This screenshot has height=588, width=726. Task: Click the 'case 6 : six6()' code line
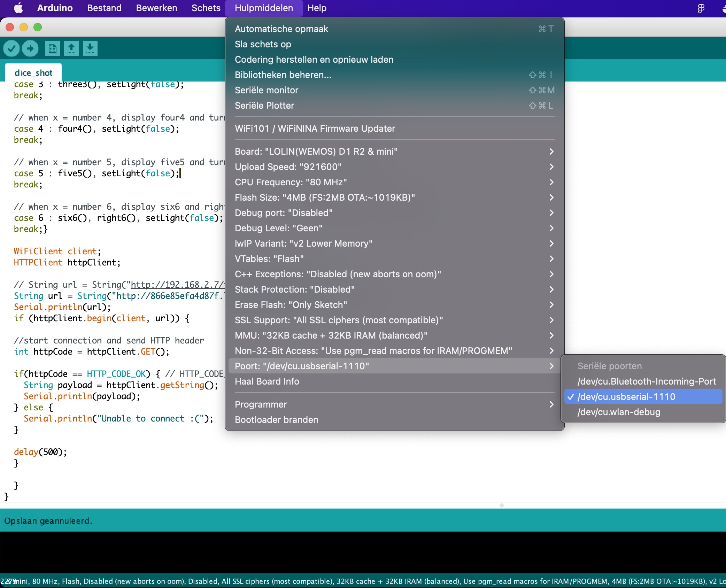[x=118, y=218]
